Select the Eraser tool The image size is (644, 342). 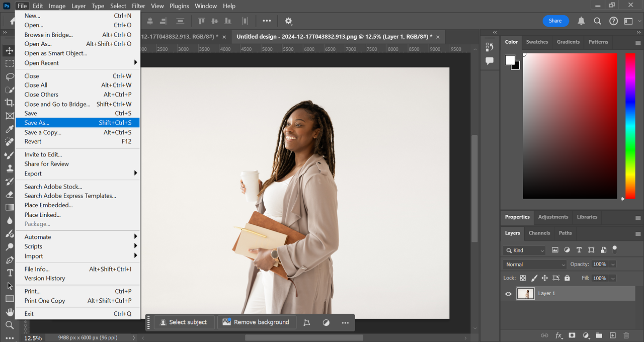(10, 194)
